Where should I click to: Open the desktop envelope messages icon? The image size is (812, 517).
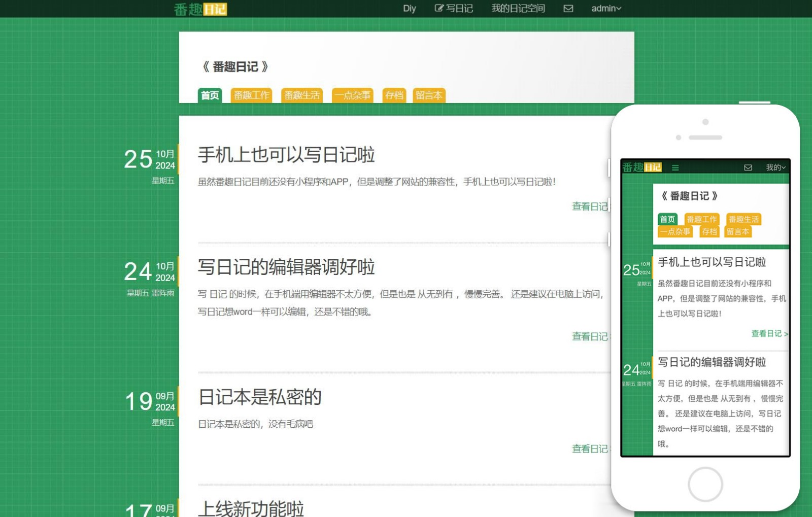(568, 9)
